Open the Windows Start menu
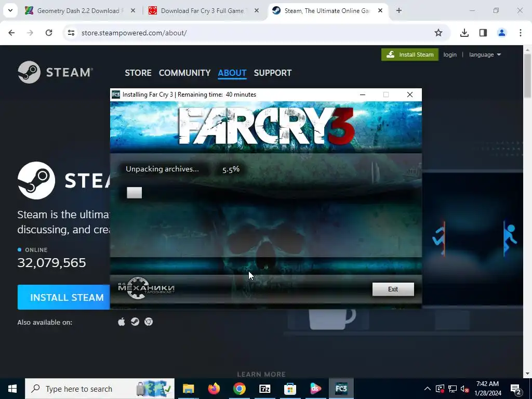 [12, 389]
